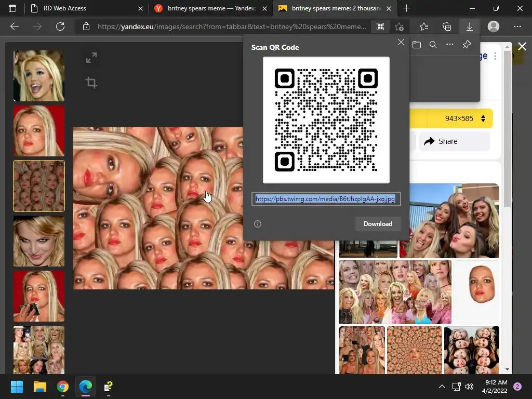Viewport: 532px width, 399px height.
Task: Open the 943×585 size dropdown
Action: pyautogui.click(x=464, y=118)
